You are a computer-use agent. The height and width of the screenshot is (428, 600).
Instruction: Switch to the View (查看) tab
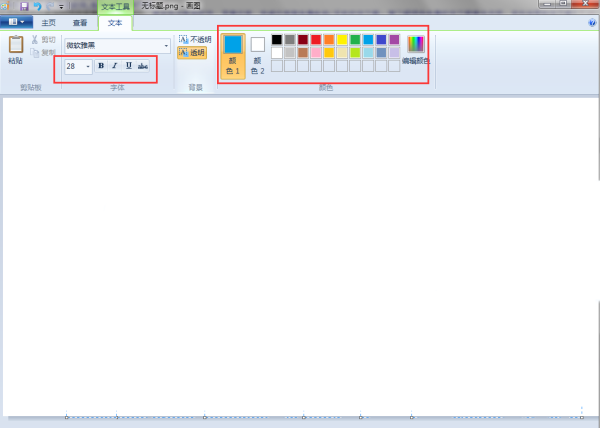pyautogui.click(x=80, y=23)
